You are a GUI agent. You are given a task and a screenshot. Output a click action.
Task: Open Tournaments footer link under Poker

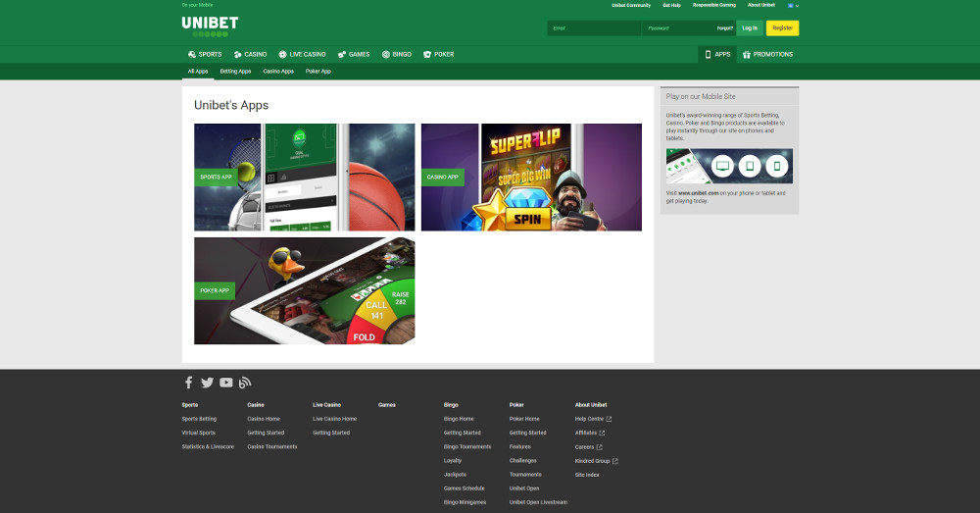click(525, 474)
